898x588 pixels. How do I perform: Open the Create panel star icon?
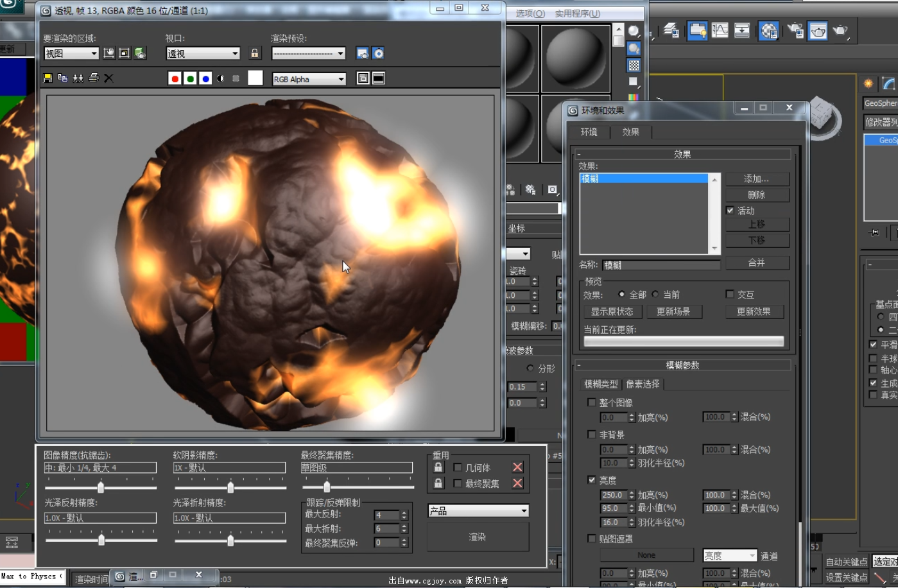click(868, 83)
